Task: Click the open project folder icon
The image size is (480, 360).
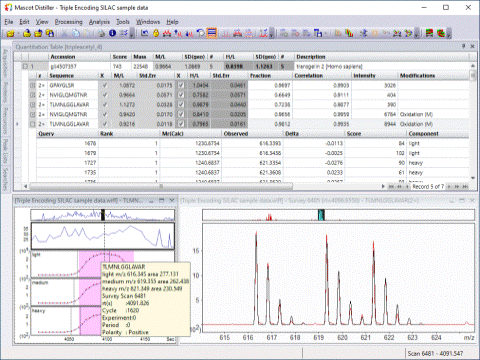Action: click(27, 33)
